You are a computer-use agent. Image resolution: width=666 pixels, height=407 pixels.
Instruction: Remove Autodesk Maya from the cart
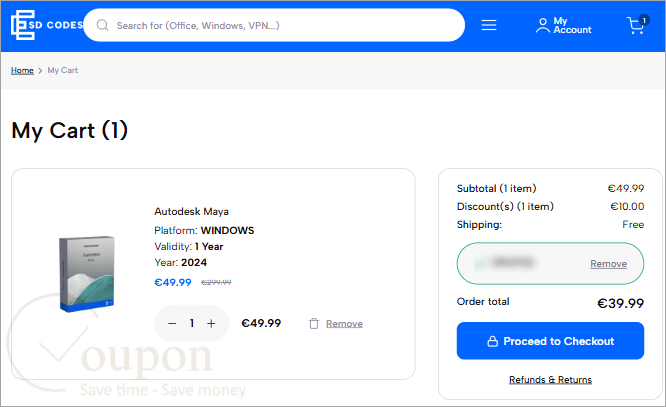pos(344,324)
